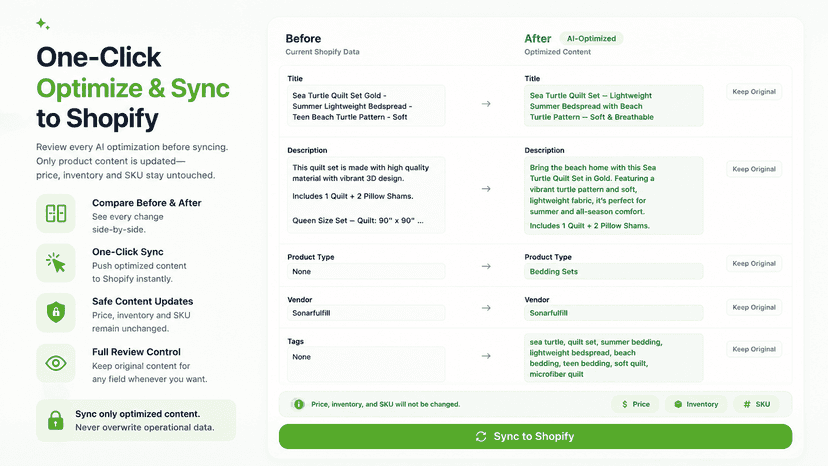Click the SKU hash chip
The image size is (828, 466).
[756, 404]
